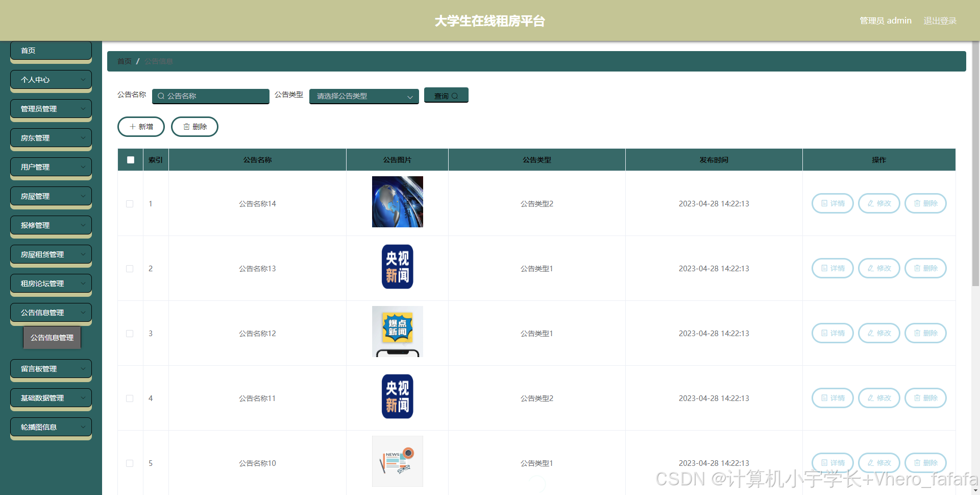
Task: Click the magnifier icon inside 公告名称 search box
Action: pos(161,96)
